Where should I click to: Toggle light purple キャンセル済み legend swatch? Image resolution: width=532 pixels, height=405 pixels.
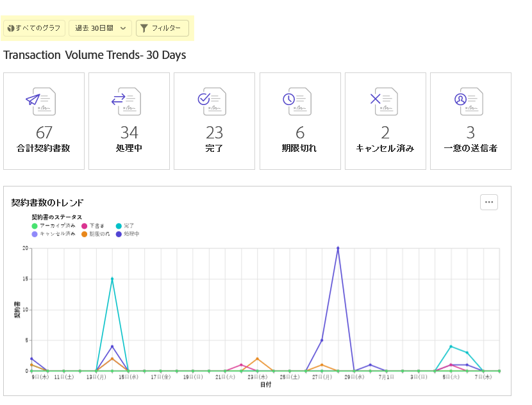click(34, 234)
